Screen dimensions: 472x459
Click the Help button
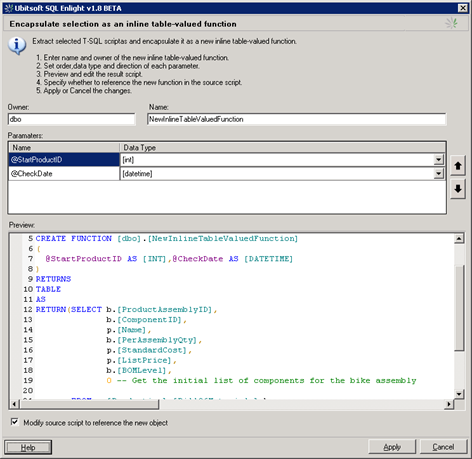(x=28, y=447)
